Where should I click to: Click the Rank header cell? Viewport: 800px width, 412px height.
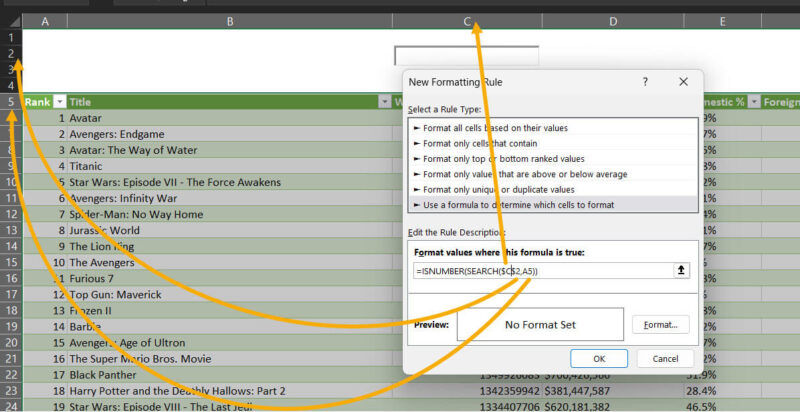45,102
